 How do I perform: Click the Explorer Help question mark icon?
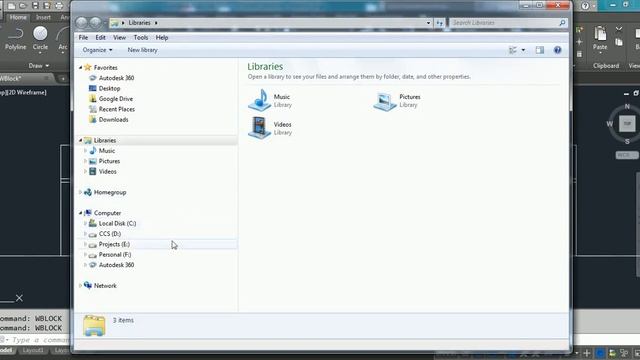[x=557, y=50]
